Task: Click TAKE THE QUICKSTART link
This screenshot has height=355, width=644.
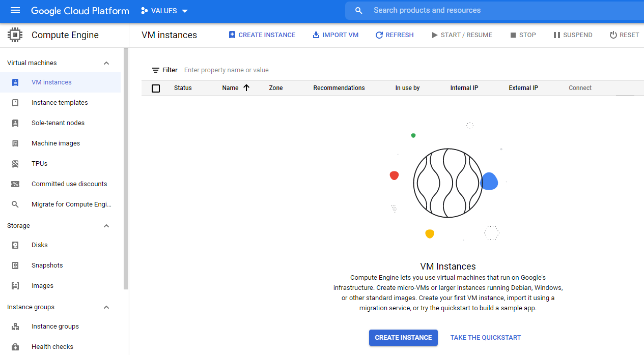Action: click(486, 338)
